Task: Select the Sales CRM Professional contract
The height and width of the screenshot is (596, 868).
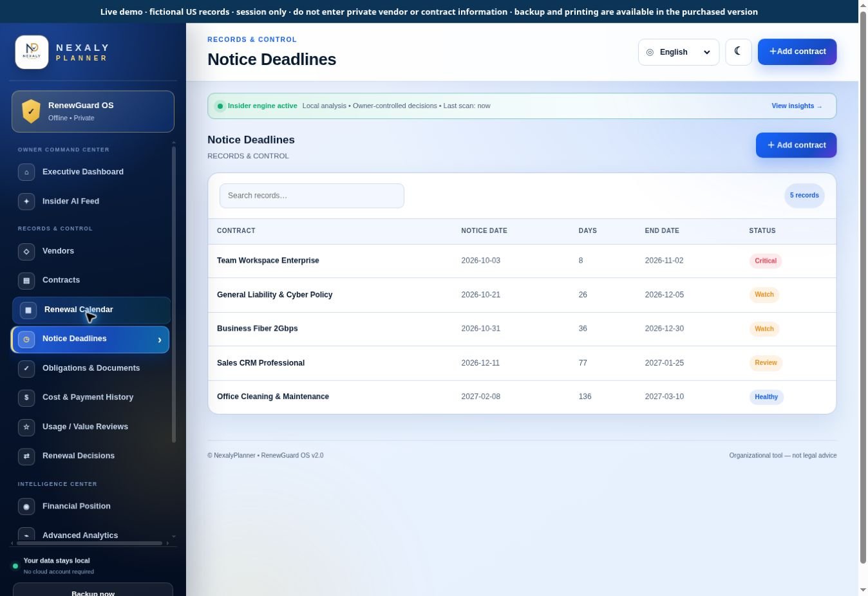Action: point(522,363)
